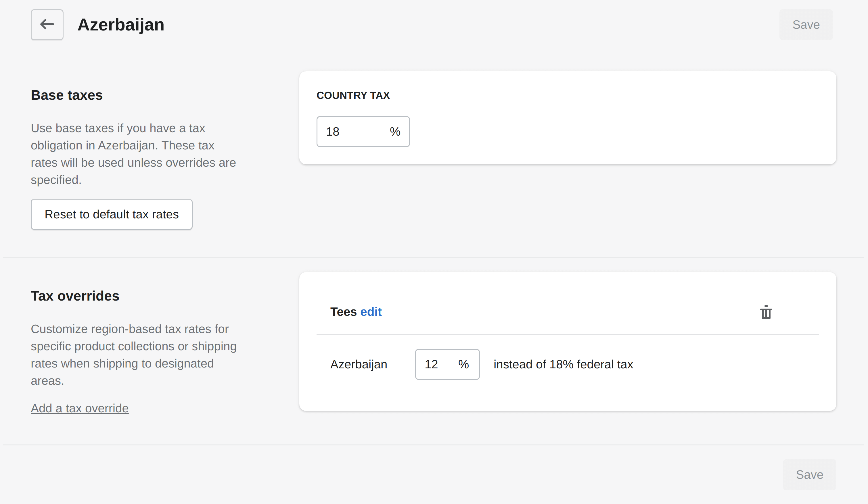Reset to default tax rates
Viewport: 868px width, 504px height.
pyautogui.click(x=112, y=214)
